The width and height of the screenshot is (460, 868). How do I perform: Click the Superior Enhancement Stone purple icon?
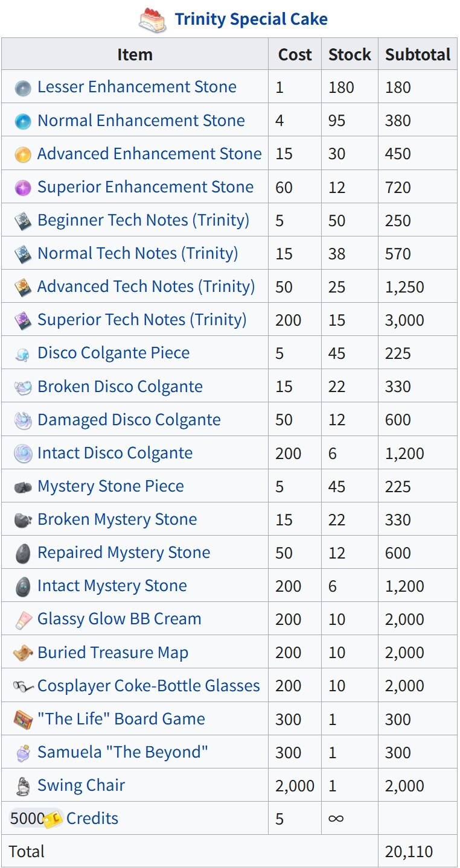(23, 188)
